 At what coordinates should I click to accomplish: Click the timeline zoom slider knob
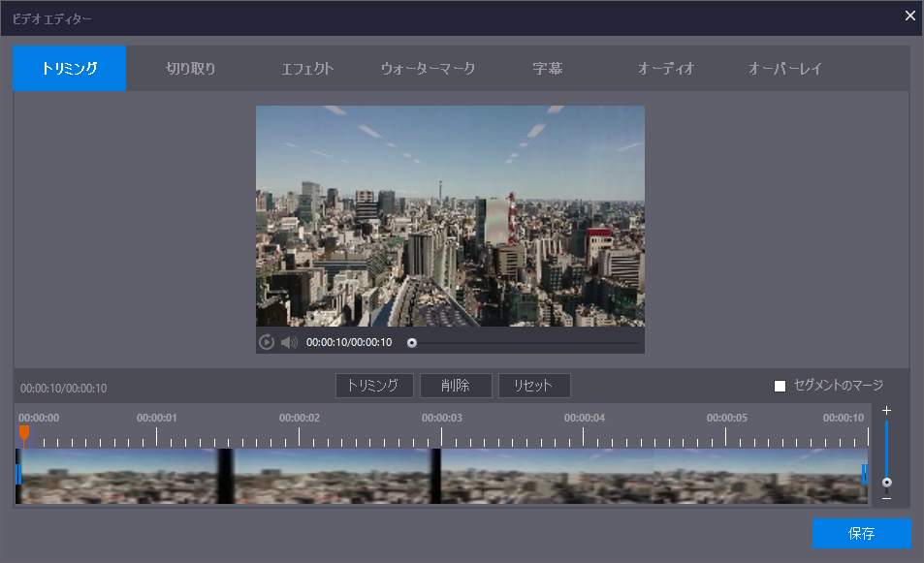tap(886, 482)
